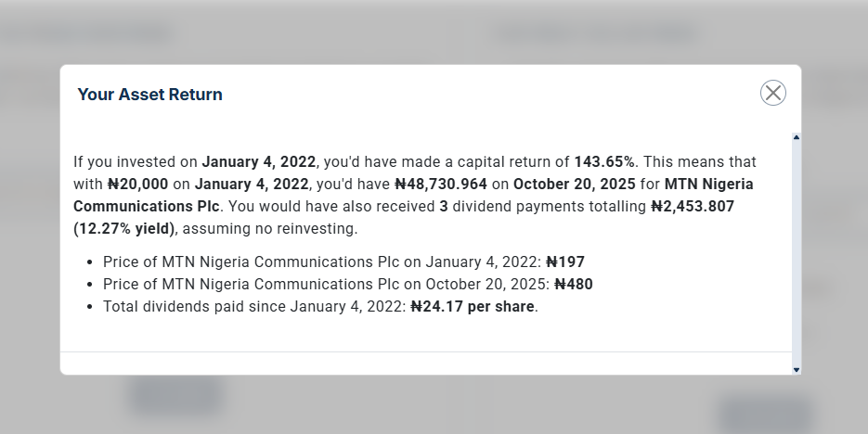Click the ₦2,453.807 dividend total
This screenshot has height=434, width=868.
coord(692,206)
